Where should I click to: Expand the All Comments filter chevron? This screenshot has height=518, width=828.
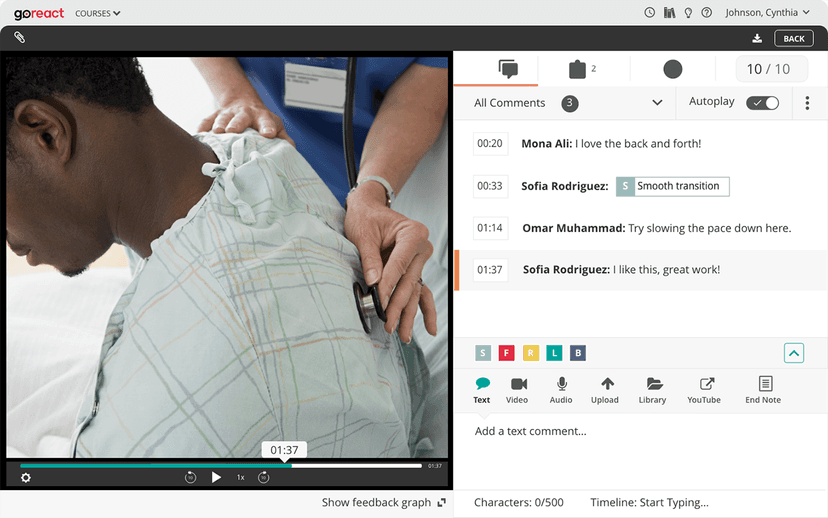click(x=657, y=102)
